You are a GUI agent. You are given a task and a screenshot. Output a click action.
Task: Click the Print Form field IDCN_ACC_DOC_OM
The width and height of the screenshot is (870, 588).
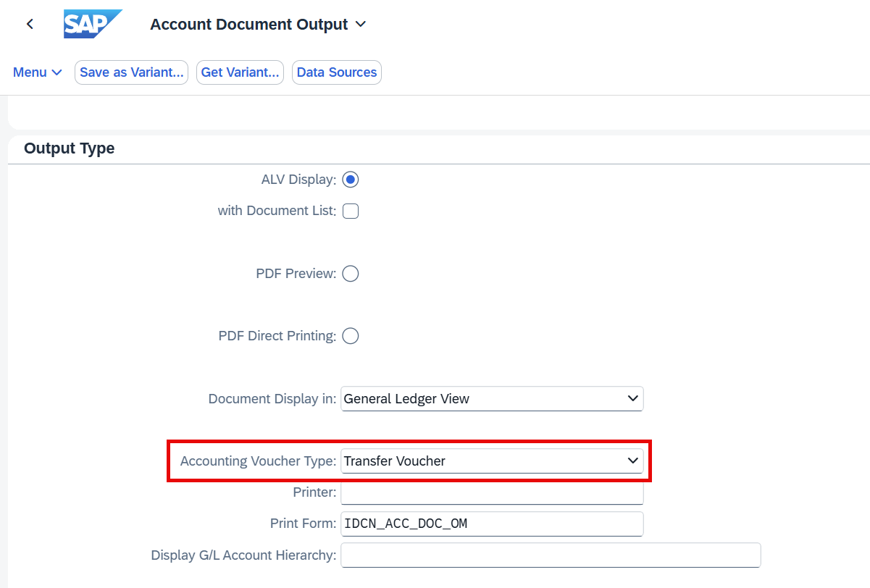click(492, 524)
